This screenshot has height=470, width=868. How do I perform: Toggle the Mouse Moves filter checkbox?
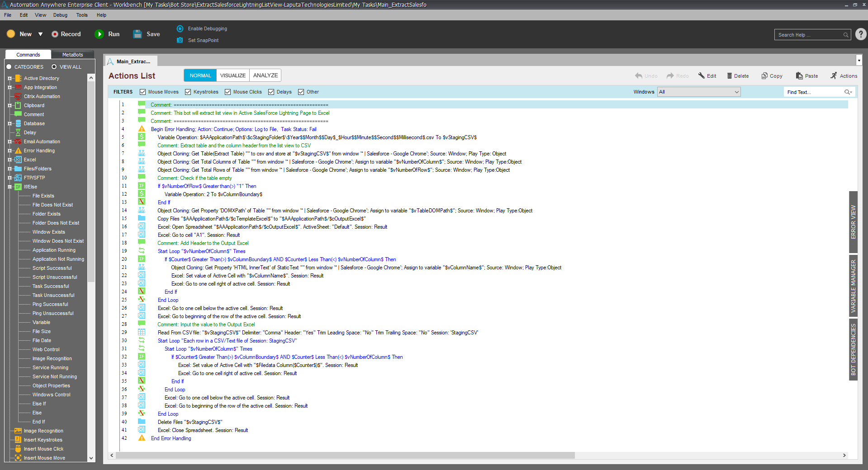pyautogui.click(x=142, y=92)
